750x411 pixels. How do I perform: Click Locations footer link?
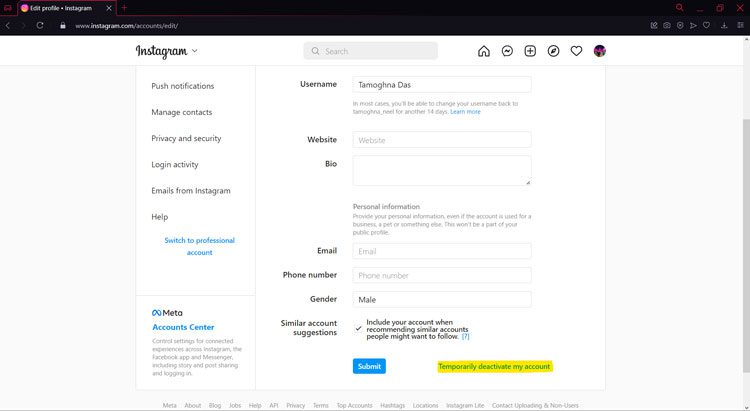425,405
